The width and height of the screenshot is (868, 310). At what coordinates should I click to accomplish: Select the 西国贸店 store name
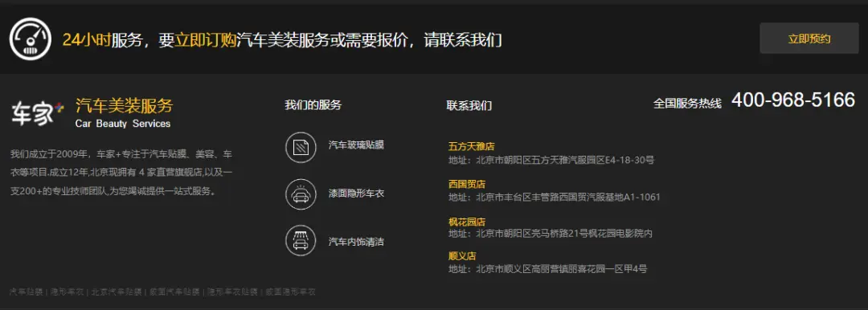click(467, 184)
